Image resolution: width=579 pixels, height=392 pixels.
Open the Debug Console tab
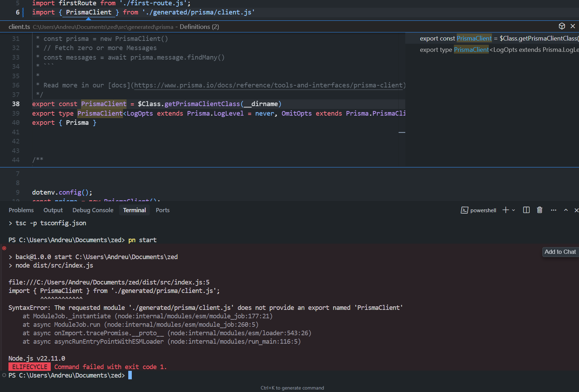(x=93, y=210)
